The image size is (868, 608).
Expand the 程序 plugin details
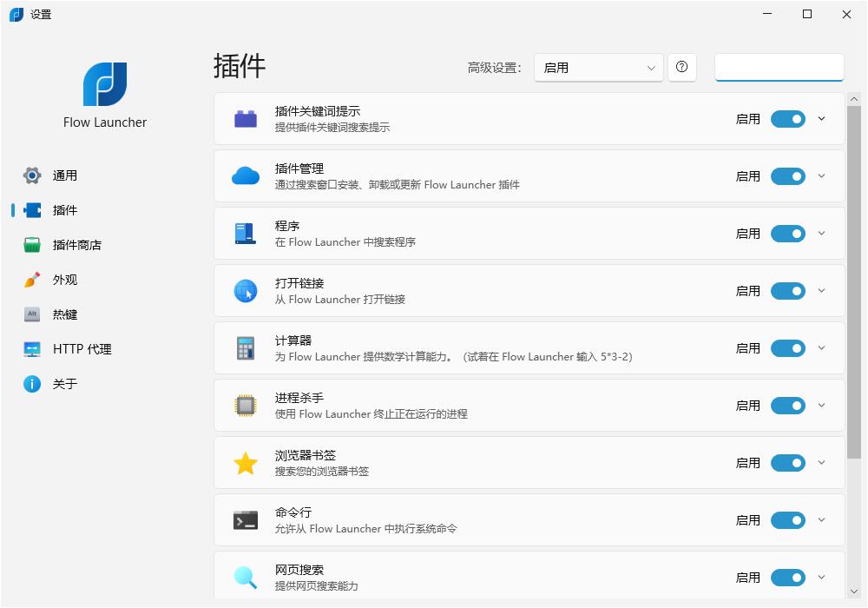pyautogui.click(x=821, y=233)
